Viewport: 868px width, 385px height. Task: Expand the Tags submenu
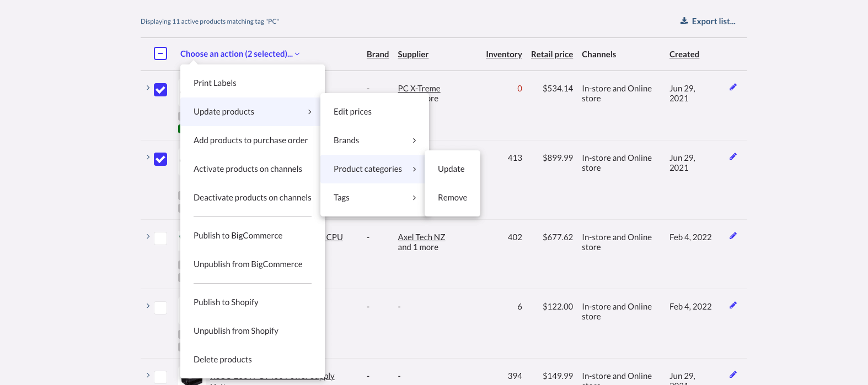pos(374,198)
